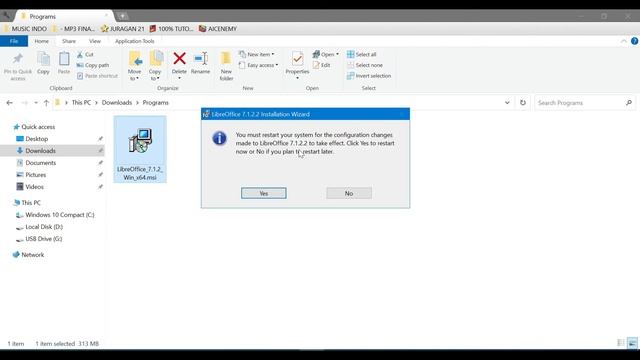This screenshot has height=360, width=640.
Task: Switch to the Home ribbon tab
Action: (x=42, y=41)
